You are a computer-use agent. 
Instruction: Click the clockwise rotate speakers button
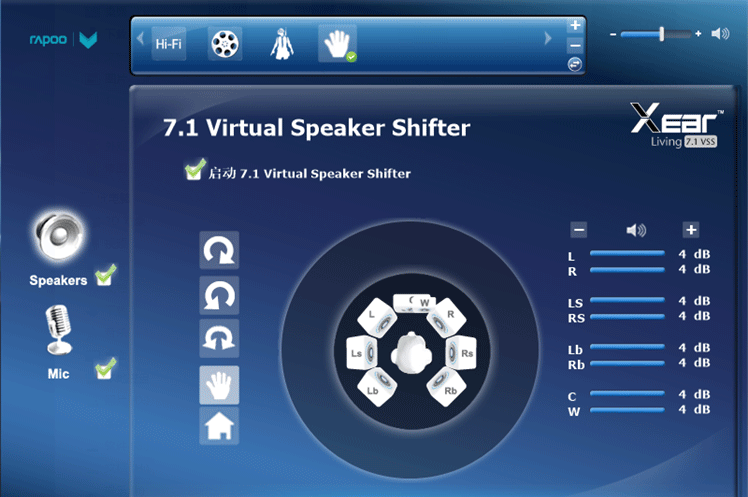point(219,250)
